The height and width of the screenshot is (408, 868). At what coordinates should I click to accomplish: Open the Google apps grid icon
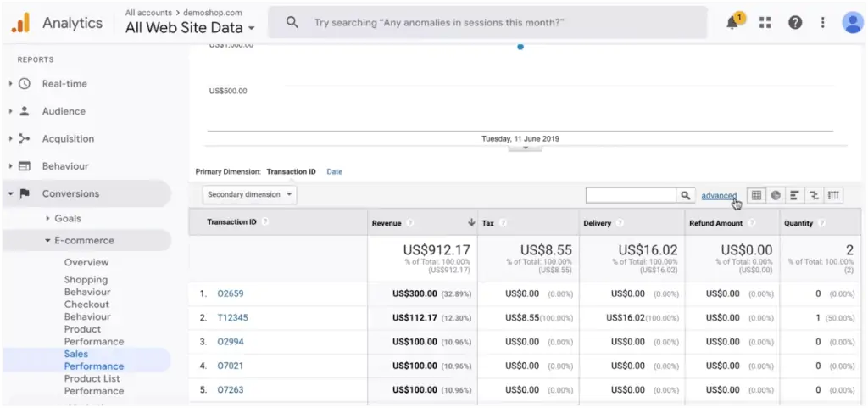pos(765,23)
